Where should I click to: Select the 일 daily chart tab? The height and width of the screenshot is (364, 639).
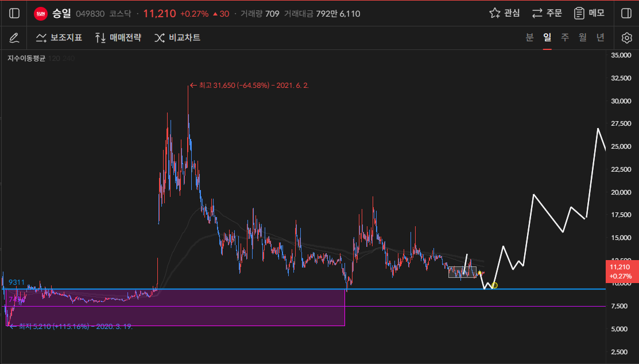(547, 37)
